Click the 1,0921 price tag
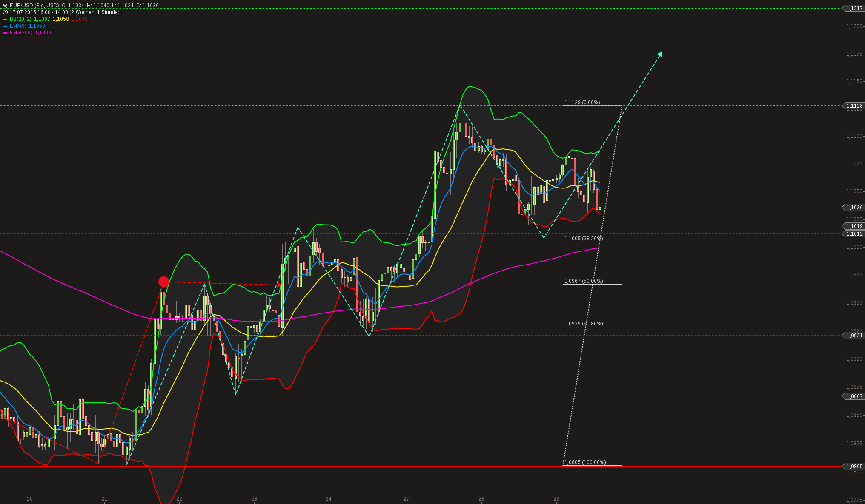The height and width of the screenshot is (504, 865). [x=854, y=336]
